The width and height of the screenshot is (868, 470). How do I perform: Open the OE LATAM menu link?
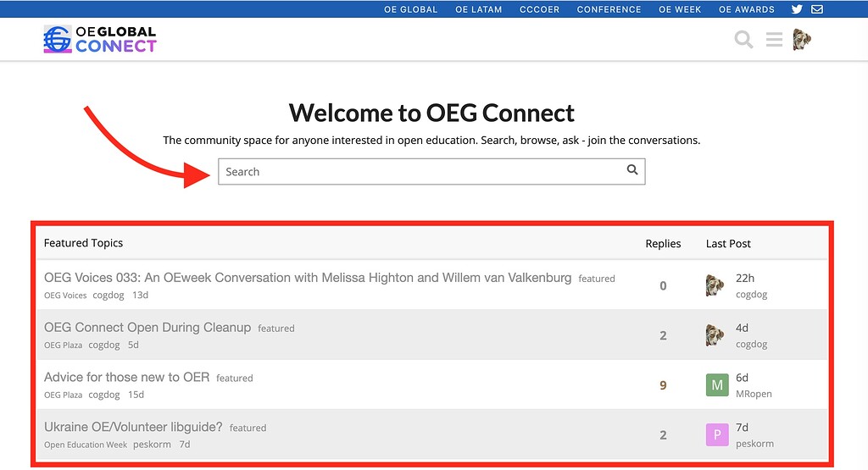pyautogui.click(x=478, y=9)
